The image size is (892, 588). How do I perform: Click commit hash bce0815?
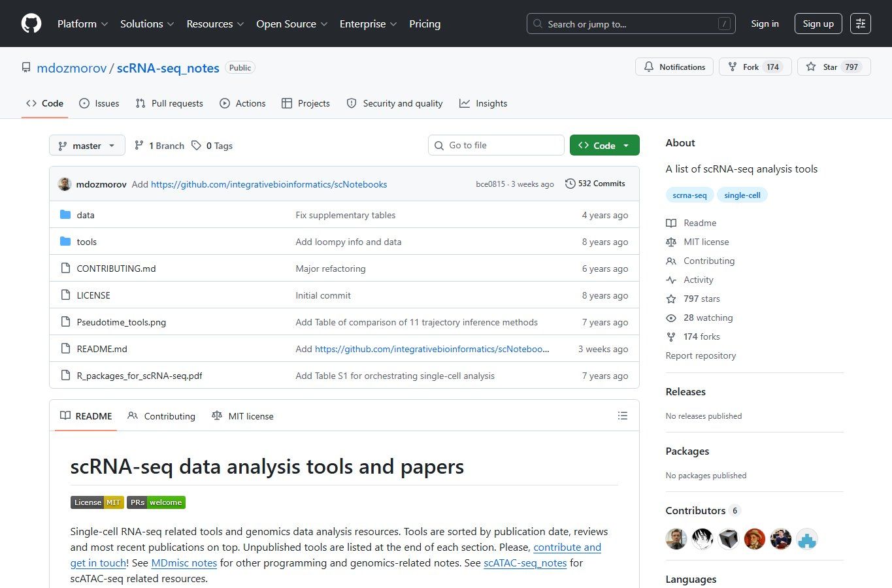(490, 184)
